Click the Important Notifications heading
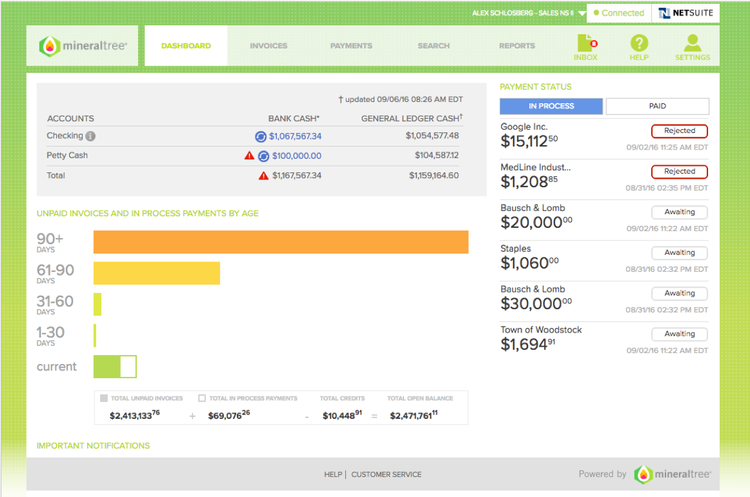 pyautogui.click(x=93, y=446)
